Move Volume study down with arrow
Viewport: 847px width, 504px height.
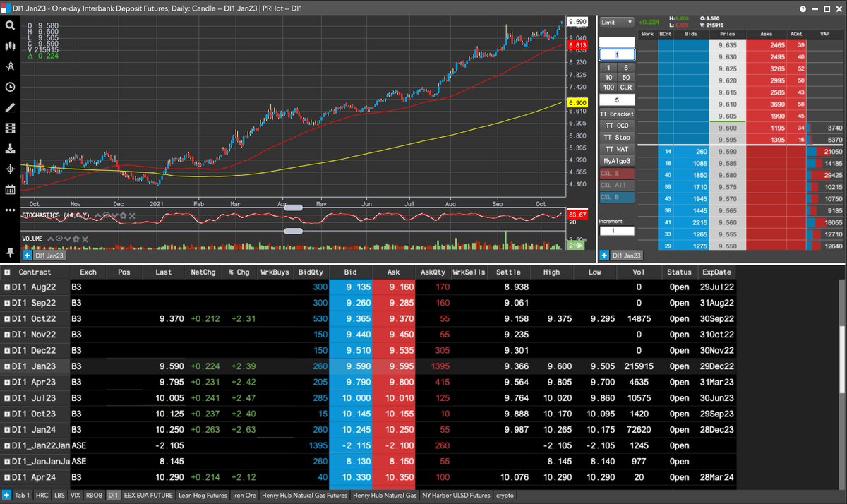pos(68,239)
